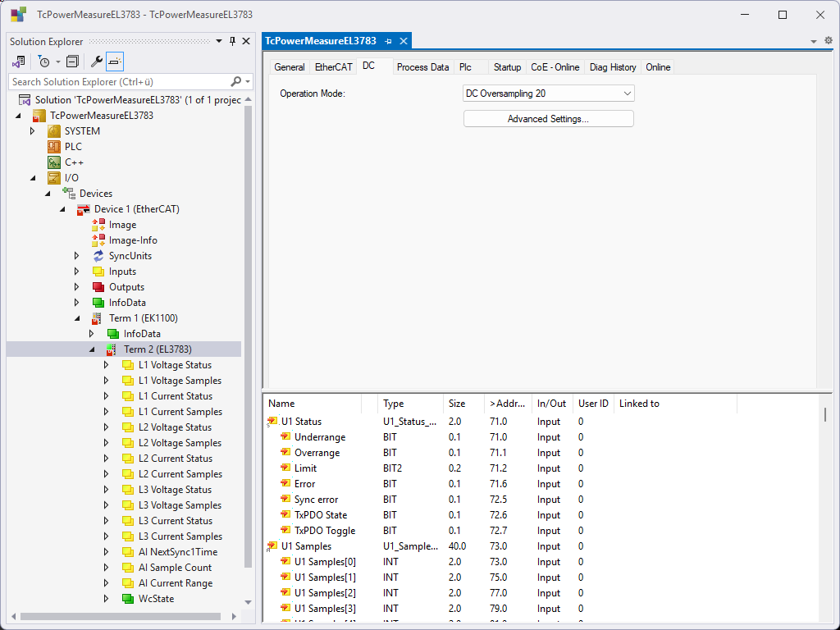
Task: Click the U1 Samples variable icon
Action: click(272, 546)
